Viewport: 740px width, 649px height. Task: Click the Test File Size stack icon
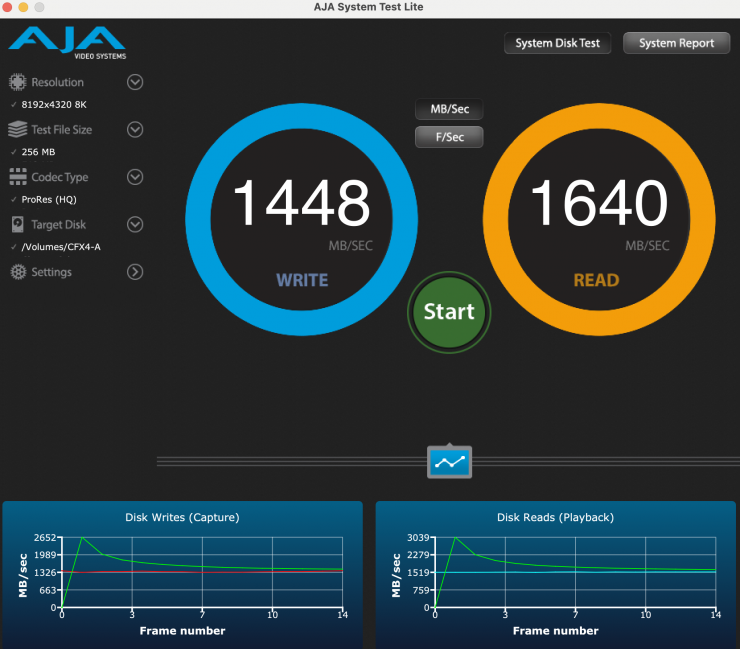[x=17, y=130]
